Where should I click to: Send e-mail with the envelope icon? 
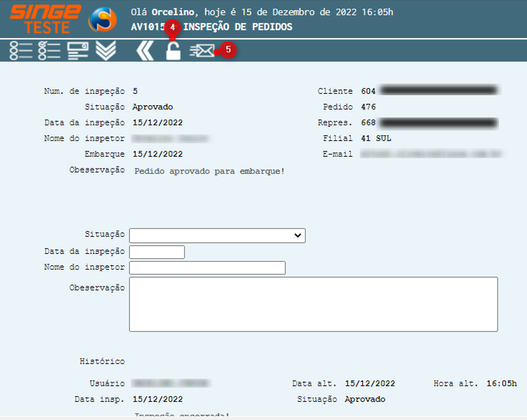(202, 51)
